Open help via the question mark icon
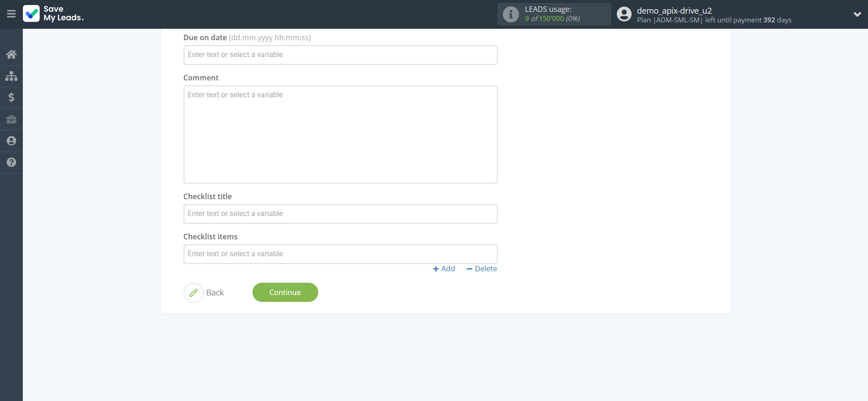The height and width of the screenshot is (401, 868). pos(11,162)
